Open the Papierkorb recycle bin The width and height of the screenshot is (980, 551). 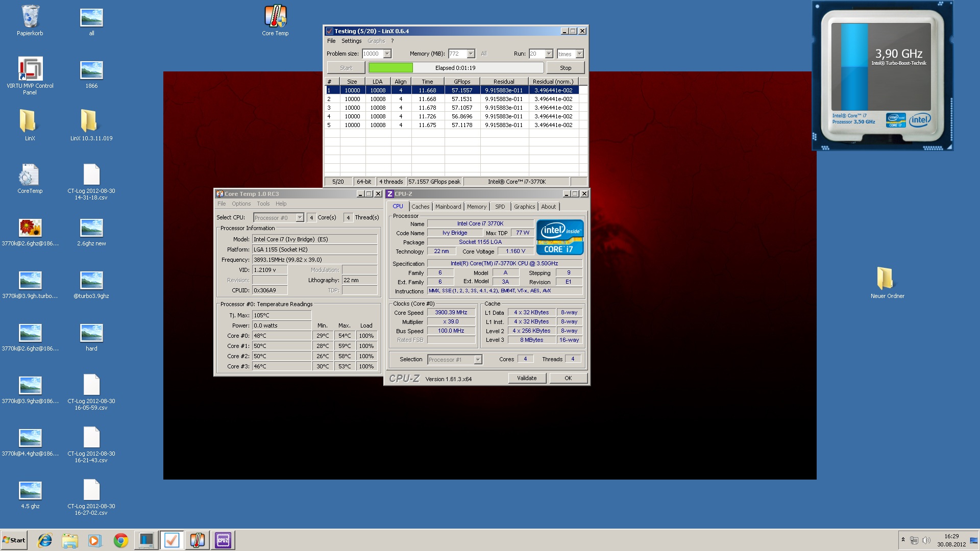tap(30, 17)
